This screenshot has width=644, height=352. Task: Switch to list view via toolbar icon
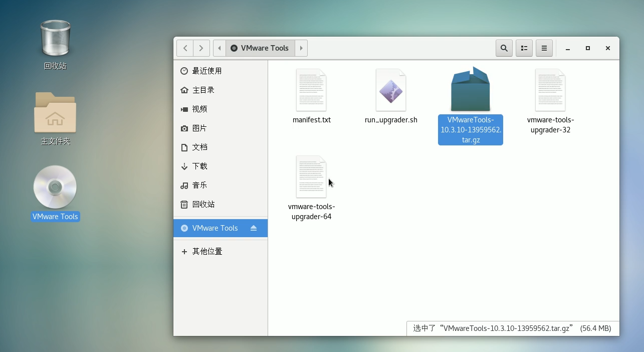(524, 48)
